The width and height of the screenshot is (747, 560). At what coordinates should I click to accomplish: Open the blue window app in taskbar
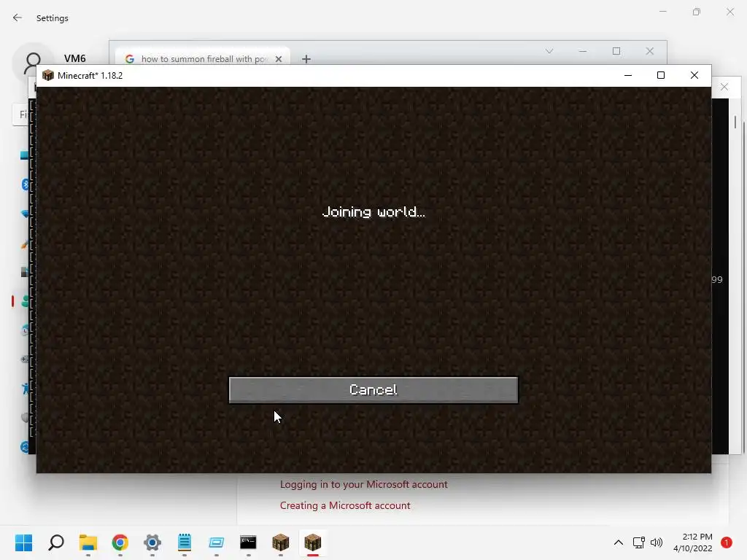pos(216,542)
